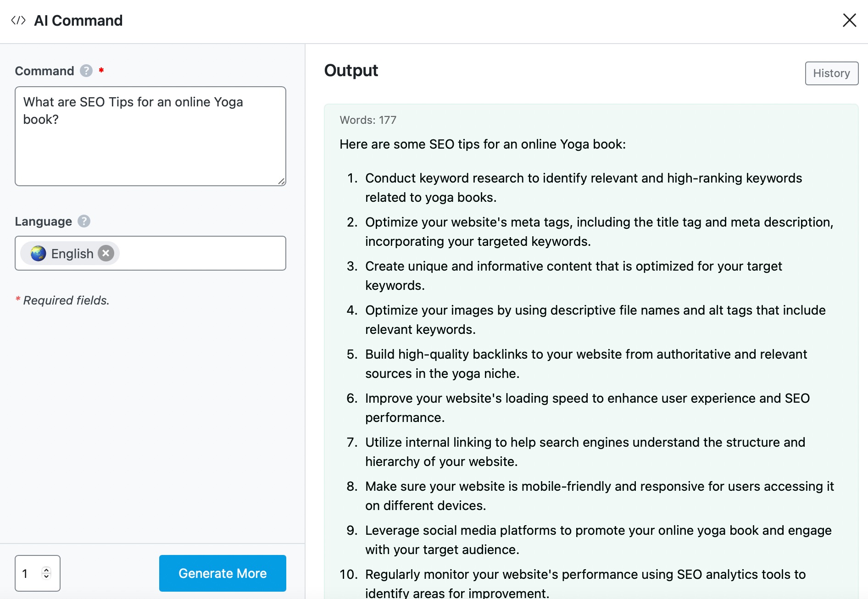Click tip 8 about mobile-friendly website

click(x=600, y=496)
